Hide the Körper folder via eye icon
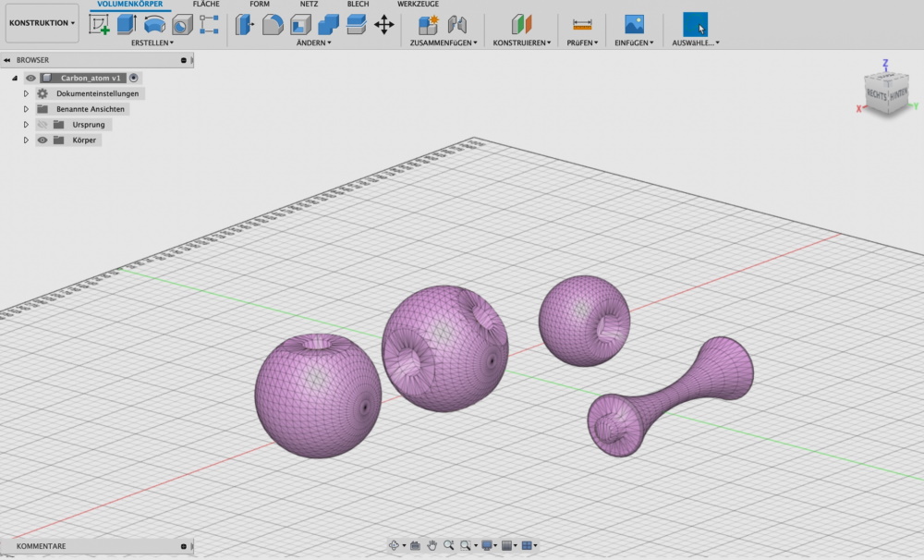The height and width of the screenshot is (560, 924). [x=43, y=140]
